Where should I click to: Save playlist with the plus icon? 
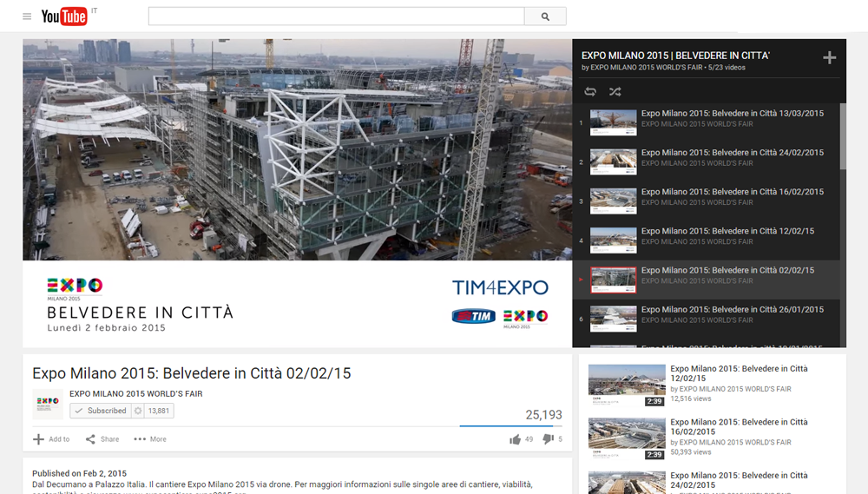coord(829,57)
